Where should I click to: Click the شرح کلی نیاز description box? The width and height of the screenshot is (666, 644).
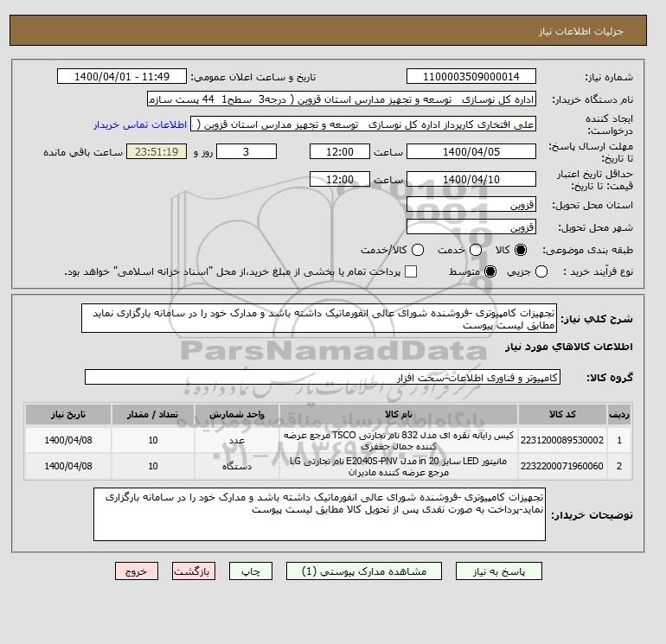319,318
